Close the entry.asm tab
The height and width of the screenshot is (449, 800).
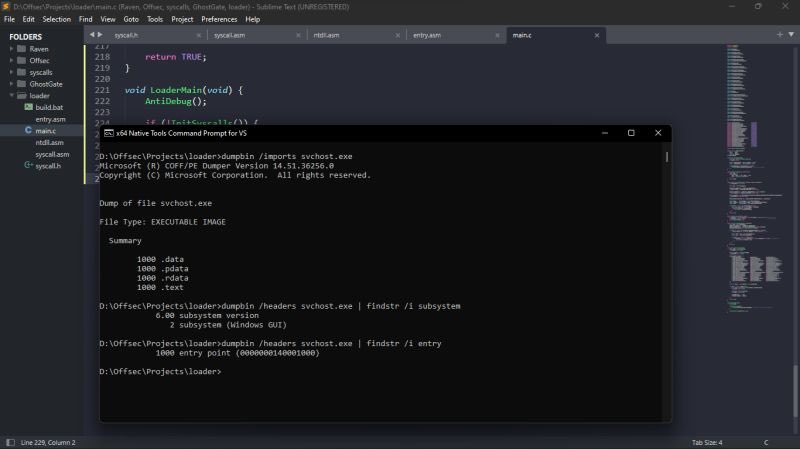(497, 35)
